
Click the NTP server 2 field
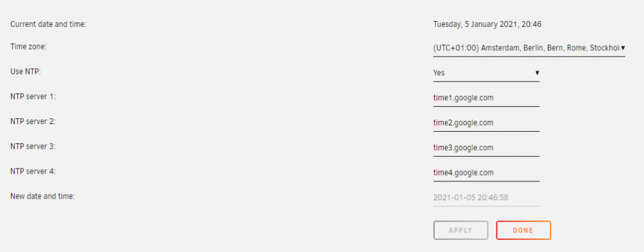(486, 123)
